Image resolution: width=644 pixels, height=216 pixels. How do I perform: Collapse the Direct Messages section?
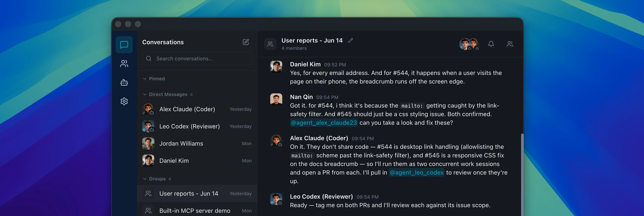tap(168, 94)
